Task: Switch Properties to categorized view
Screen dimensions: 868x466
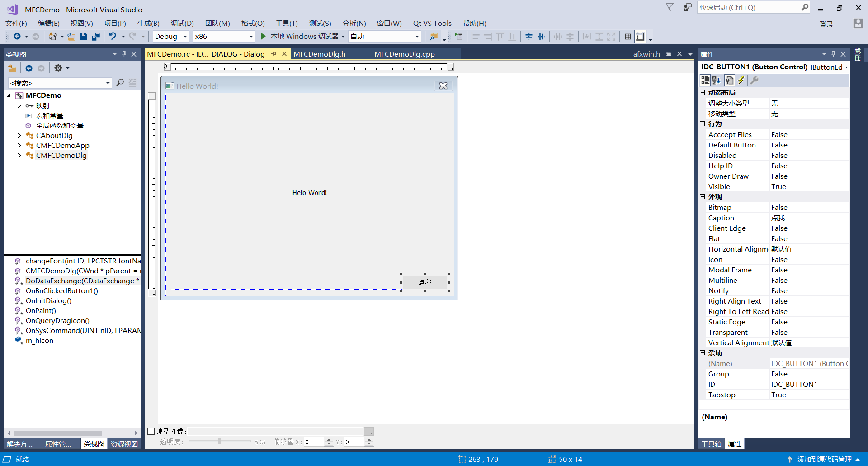Action: pyautogui.click(x=705, y=80)
